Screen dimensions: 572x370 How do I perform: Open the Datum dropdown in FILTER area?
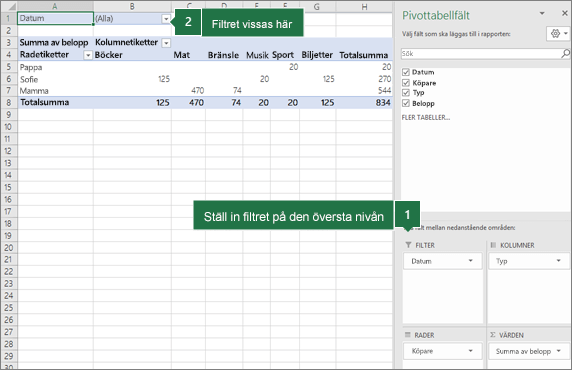pos(470,261)
